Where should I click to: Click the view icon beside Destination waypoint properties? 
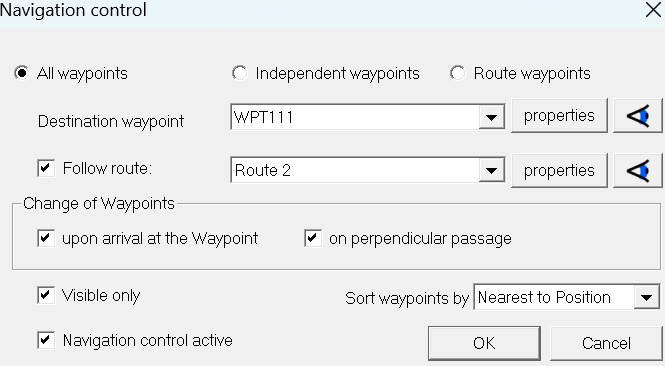point(637,116)
